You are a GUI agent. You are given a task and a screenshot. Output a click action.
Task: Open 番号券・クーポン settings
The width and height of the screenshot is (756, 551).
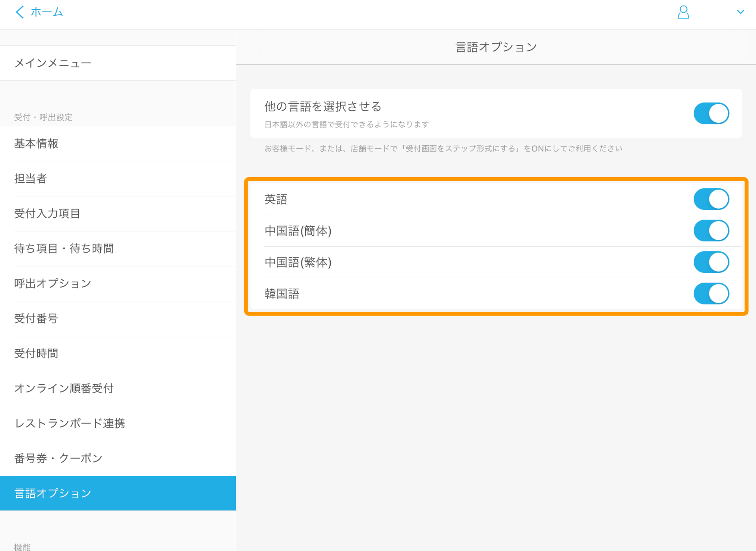118,459
